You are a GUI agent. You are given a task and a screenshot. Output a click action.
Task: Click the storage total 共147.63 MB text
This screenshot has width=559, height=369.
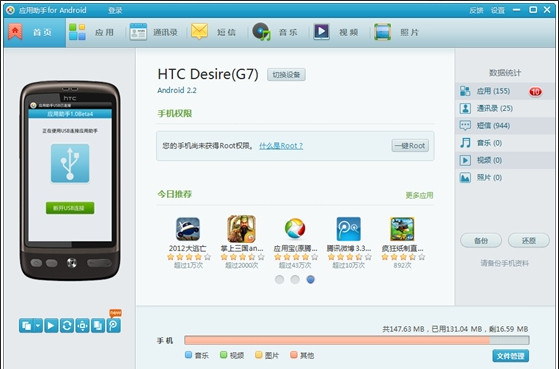(x=403, y=329)
